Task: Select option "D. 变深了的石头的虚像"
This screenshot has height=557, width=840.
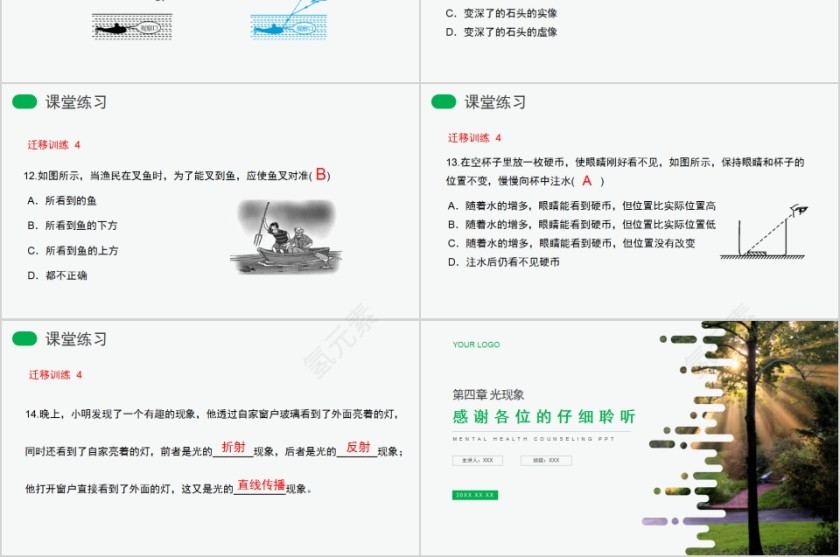Action: 501,32
